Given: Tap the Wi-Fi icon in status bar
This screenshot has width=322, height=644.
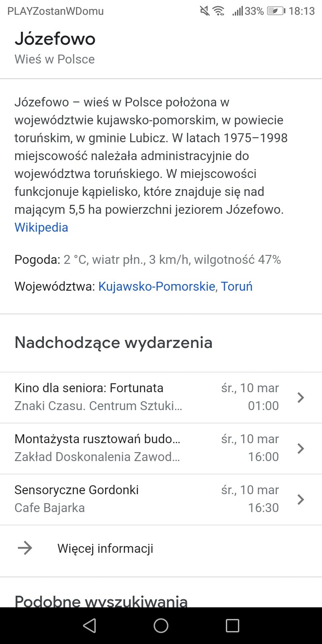Looking at the screenshot, I should click(x=218, y=12).
